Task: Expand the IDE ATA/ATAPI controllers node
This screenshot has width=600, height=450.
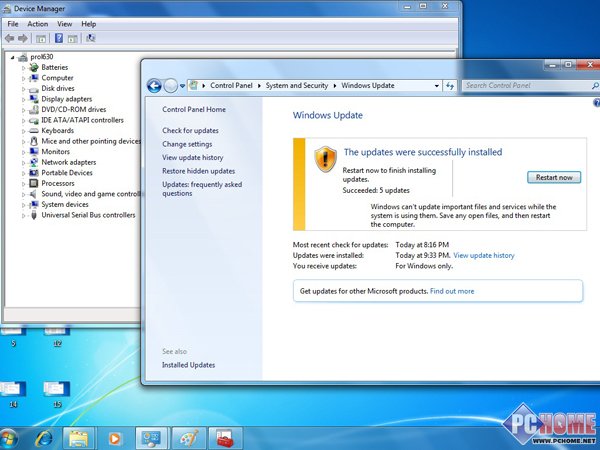Action: (23, 121)
